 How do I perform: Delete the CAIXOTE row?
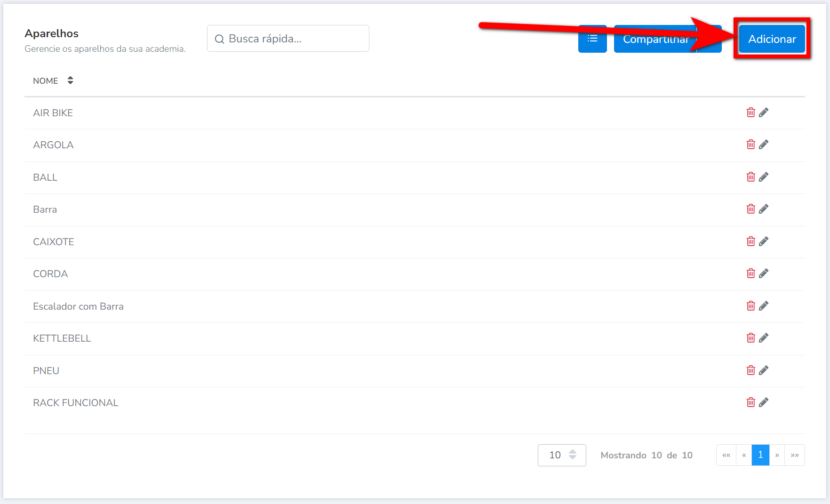750,241
